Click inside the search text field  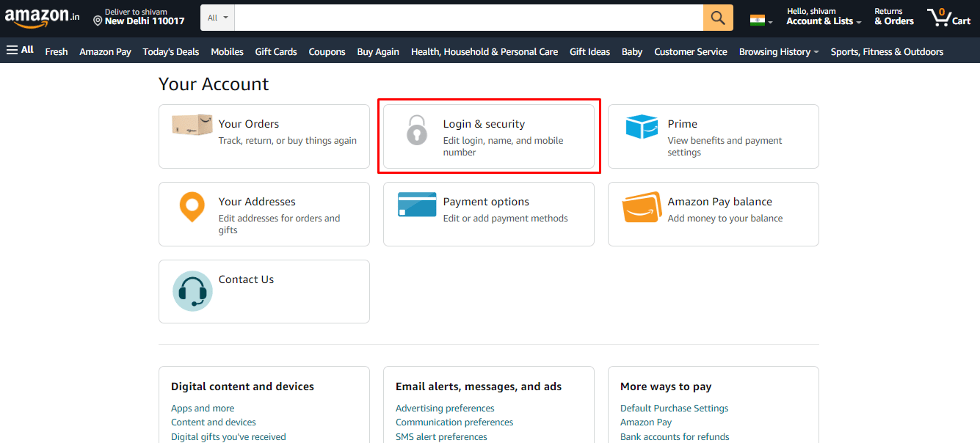point(469,18)
